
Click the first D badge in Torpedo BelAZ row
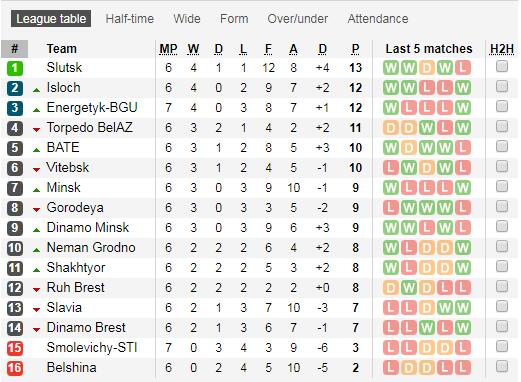(391, 128)
